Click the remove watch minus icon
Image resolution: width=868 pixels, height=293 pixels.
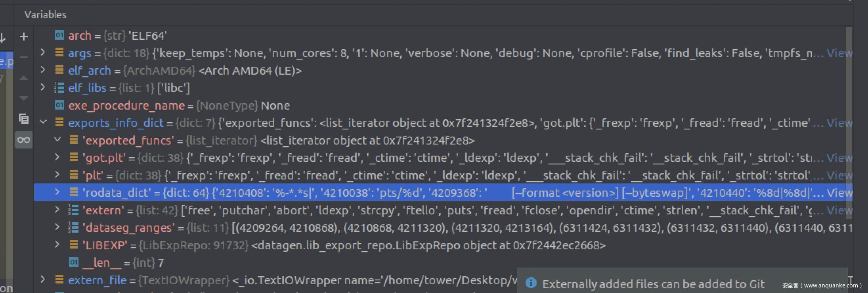point(24,58)
